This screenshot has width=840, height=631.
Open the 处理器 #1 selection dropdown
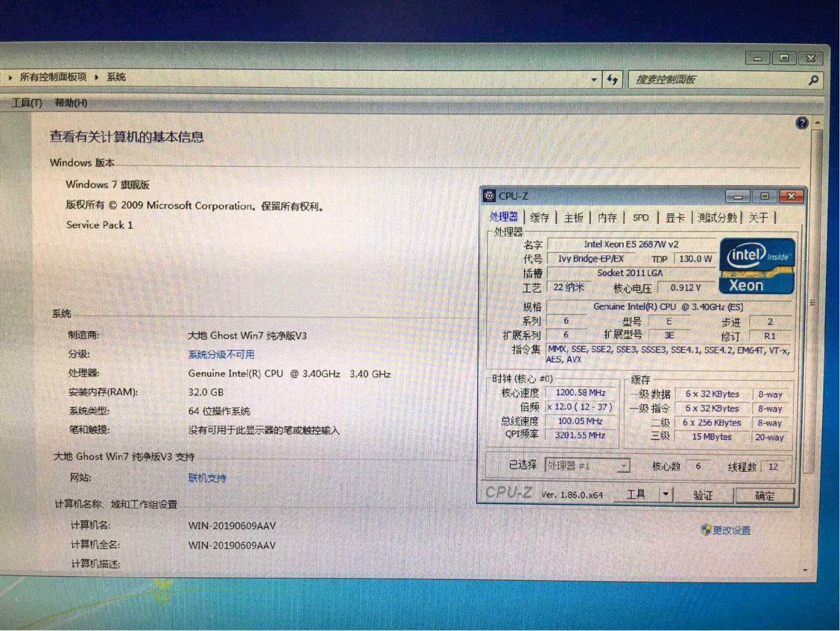pyautogui.click(x=623, y=466)
